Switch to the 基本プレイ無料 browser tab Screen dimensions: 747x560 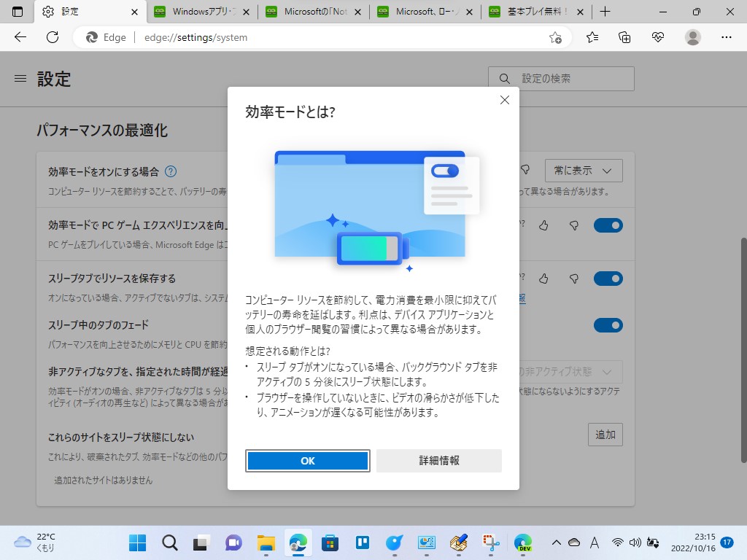pos(537,12)
